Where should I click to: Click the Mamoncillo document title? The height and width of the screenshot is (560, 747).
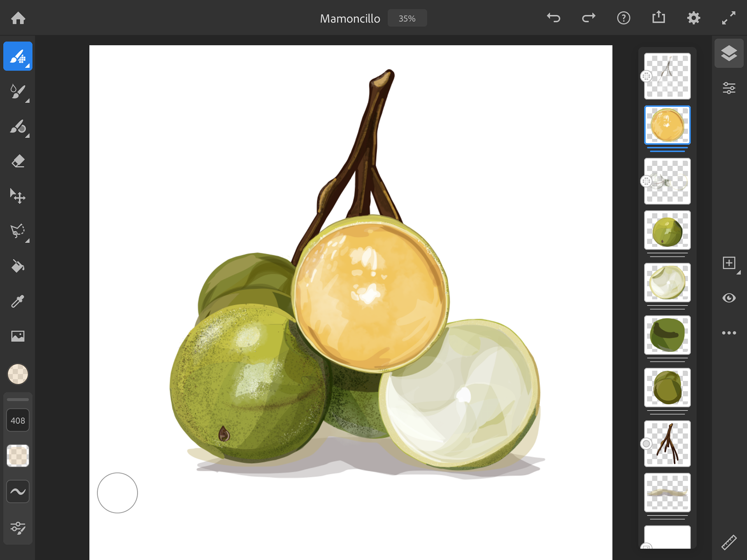350,19
